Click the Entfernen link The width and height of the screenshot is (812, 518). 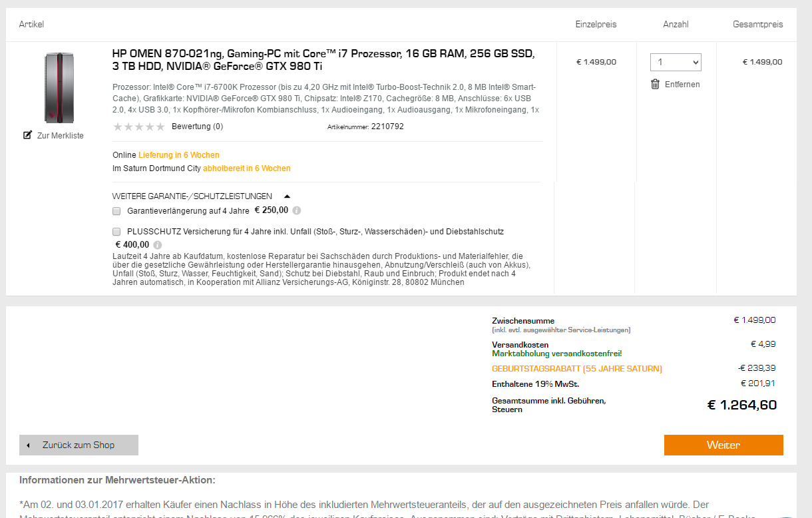[x=682, y=85]
